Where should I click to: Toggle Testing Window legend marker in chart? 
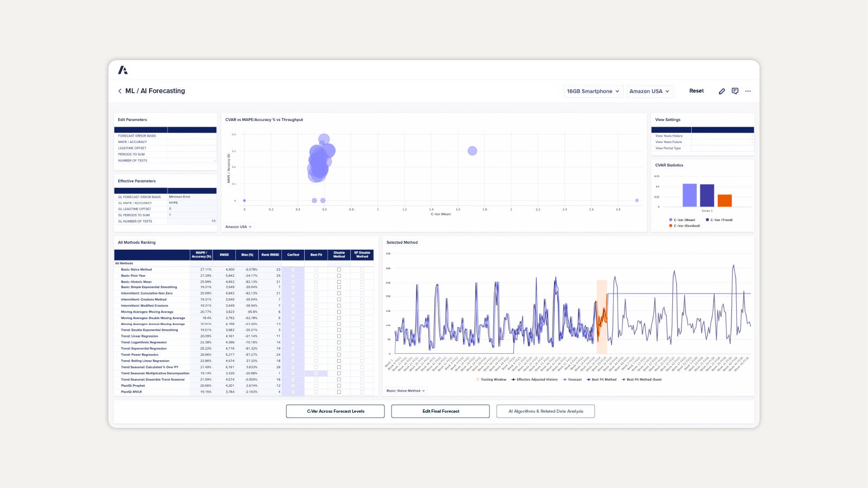pos(478,380)
